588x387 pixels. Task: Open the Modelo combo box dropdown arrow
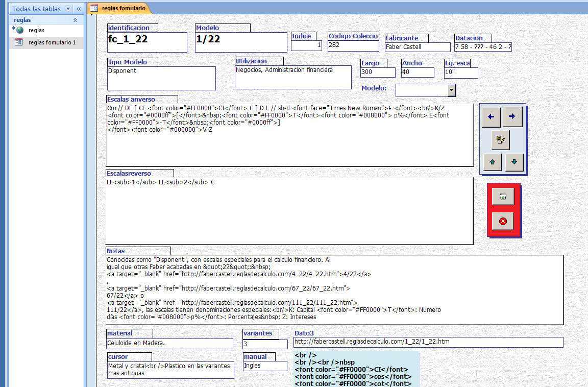click(x=451, y=90)
